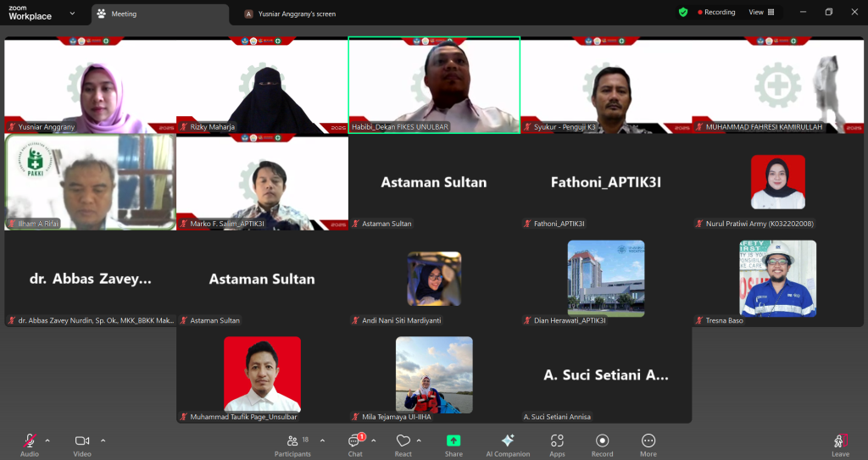Expand the Participants options arrow
Screen dimensions: 868x460
point(322,441)
